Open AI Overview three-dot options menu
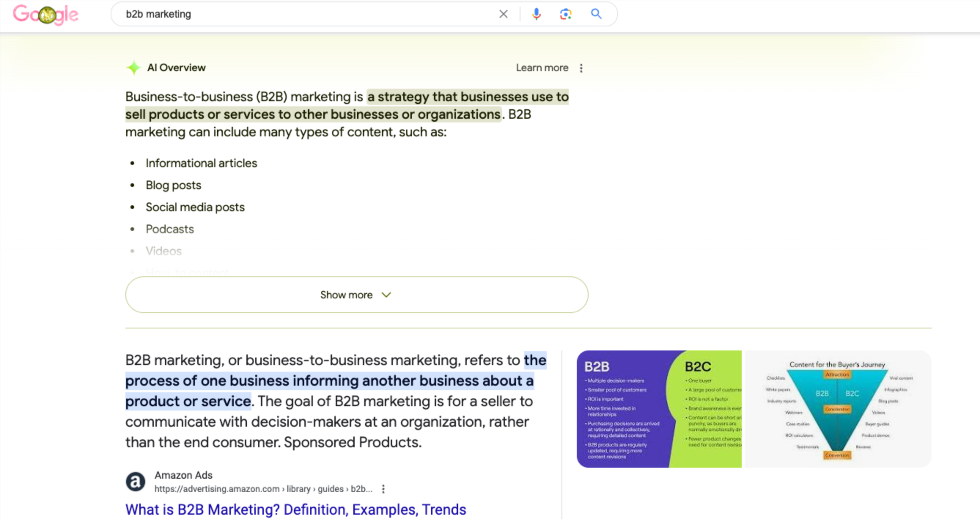The image size is (980, 522). tap(581, 68)
